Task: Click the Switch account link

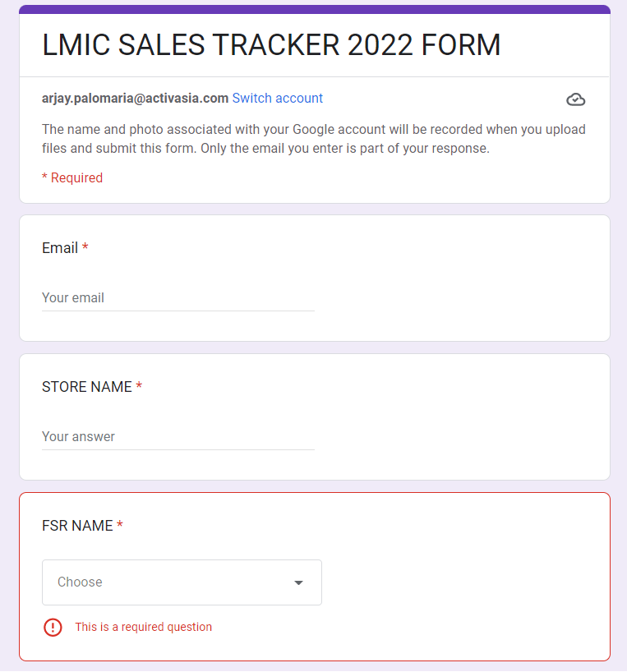Action: pos(277,99)
